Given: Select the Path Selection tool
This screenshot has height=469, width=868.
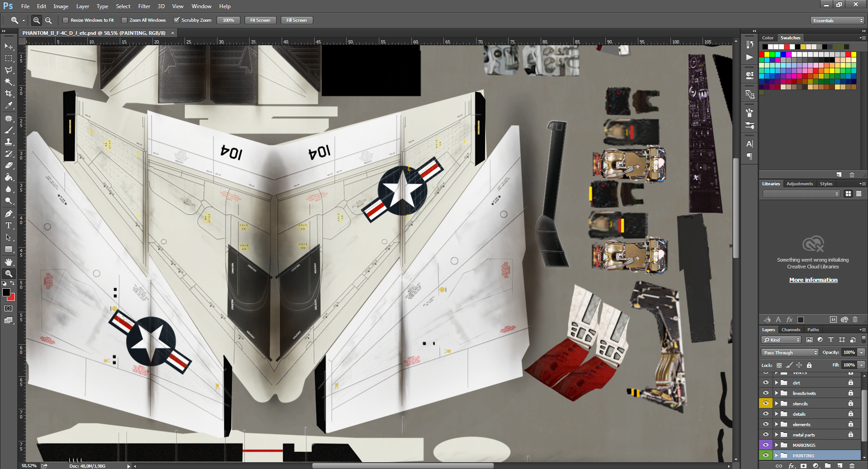Looking at the screenshot, I should coord(9,237).
